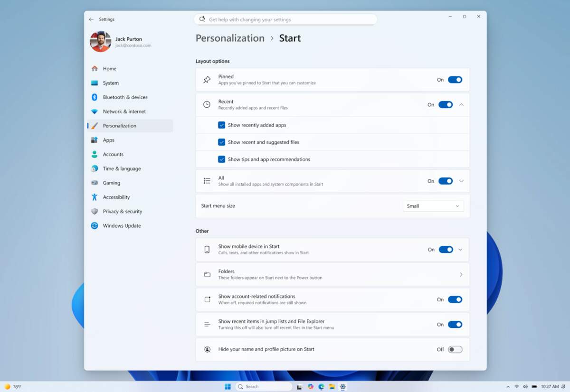570x392 pixels.
Task: Expand the All section chevron
Action: point(461,181)
